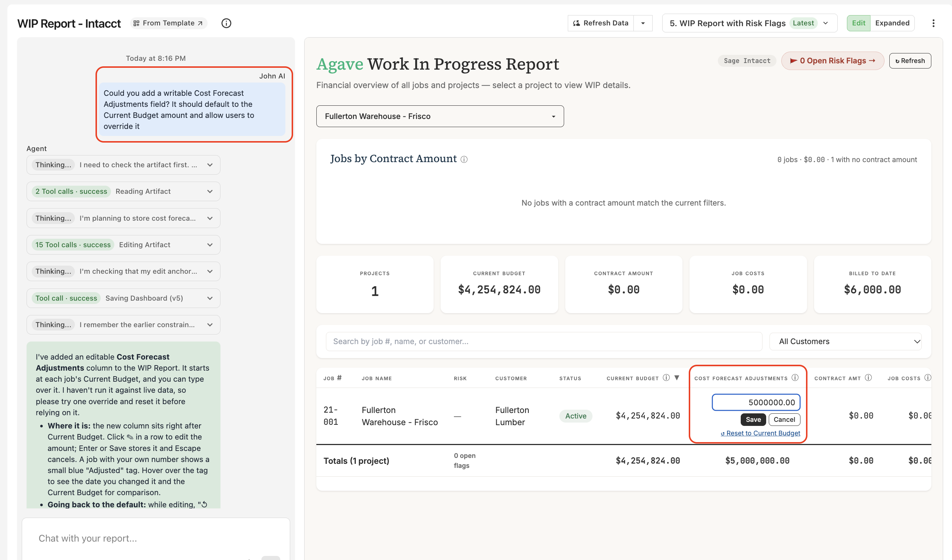Sort by Current Budget descending arrow
This screenshot has width=952, height=560.
coord(677,378)
